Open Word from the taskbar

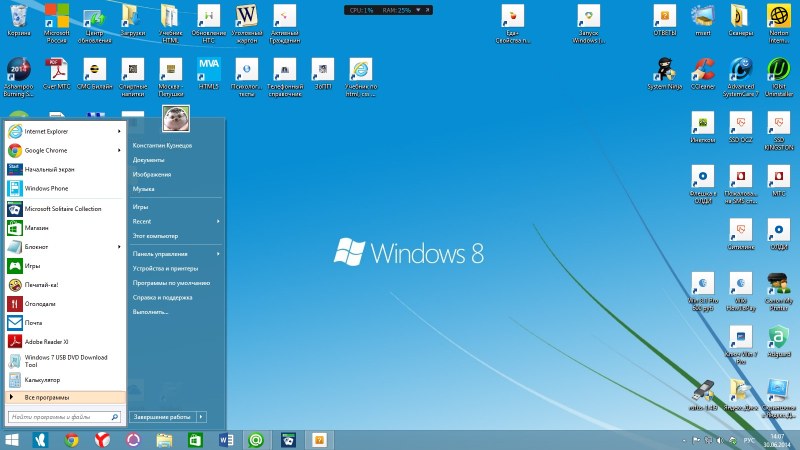(225, 439)
